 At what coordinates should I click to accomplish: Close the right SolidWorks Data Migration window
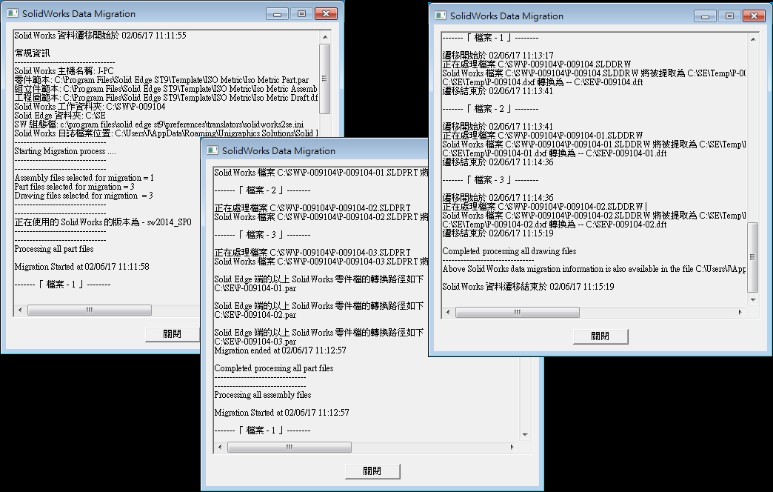754,16
